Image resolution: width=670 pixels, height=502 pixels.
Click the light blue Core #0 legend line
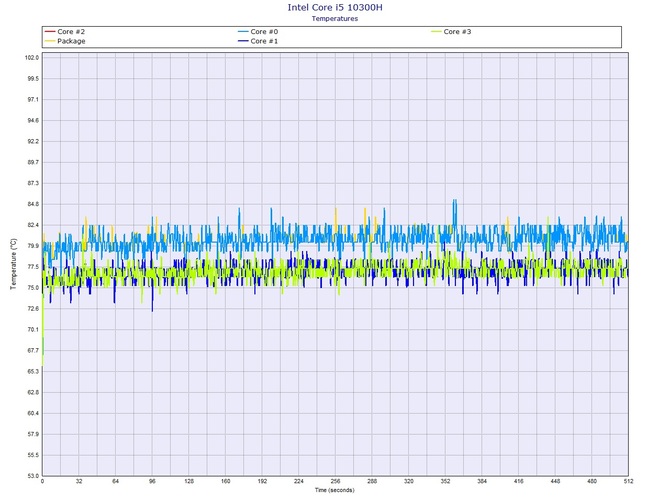click(x=243, y=32)
